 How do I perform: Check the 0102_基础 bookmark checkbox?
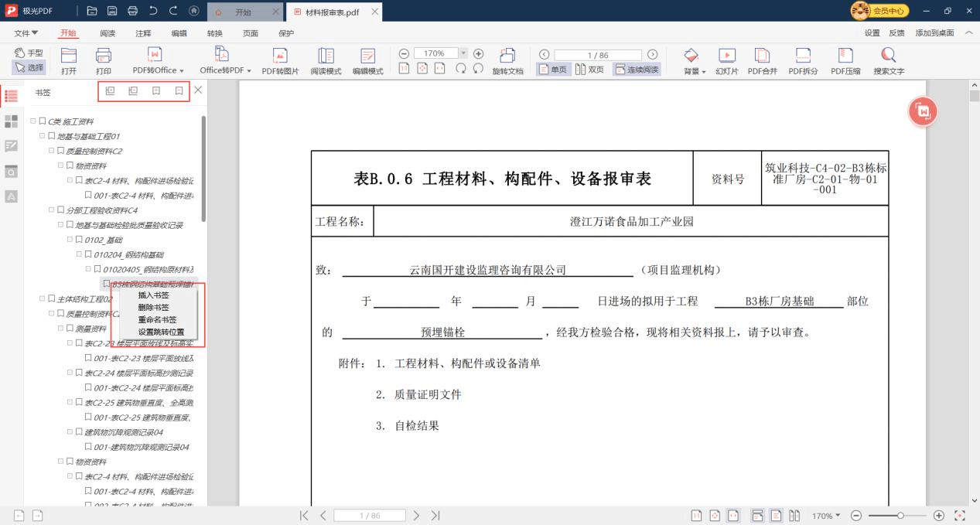click(80, 239)
